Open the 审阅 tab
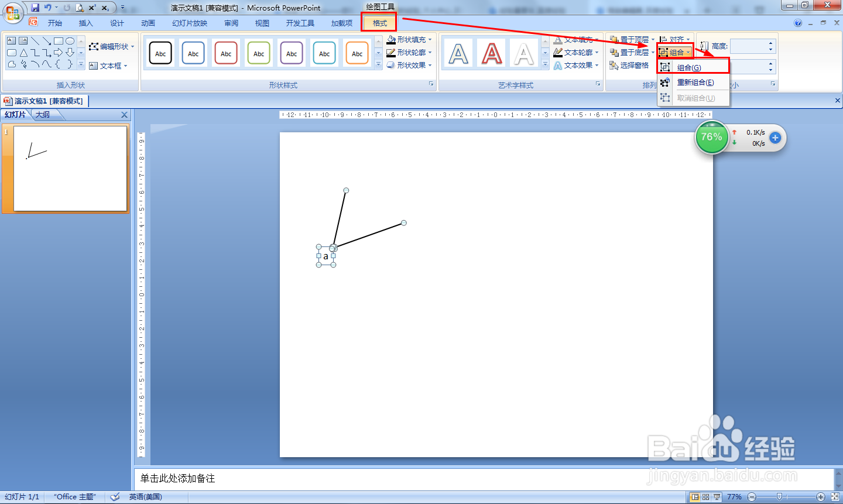 pos(231,23)
